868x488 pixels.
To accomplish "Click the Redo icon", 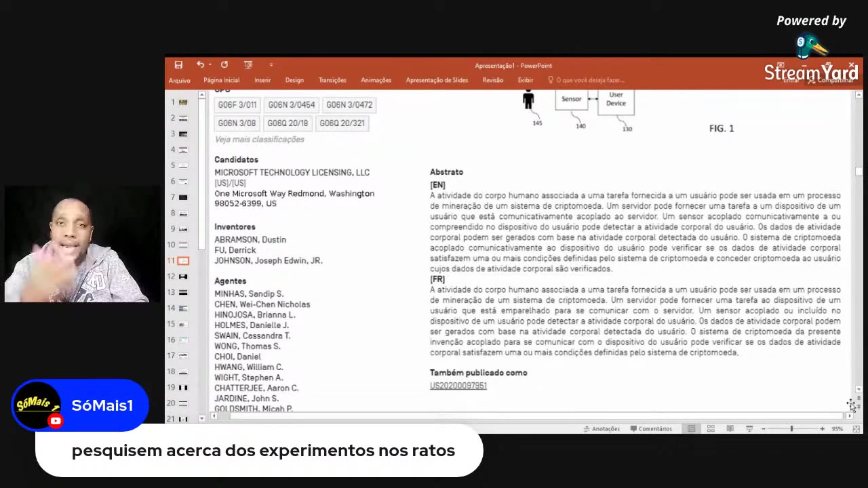I will coord(224,64).
